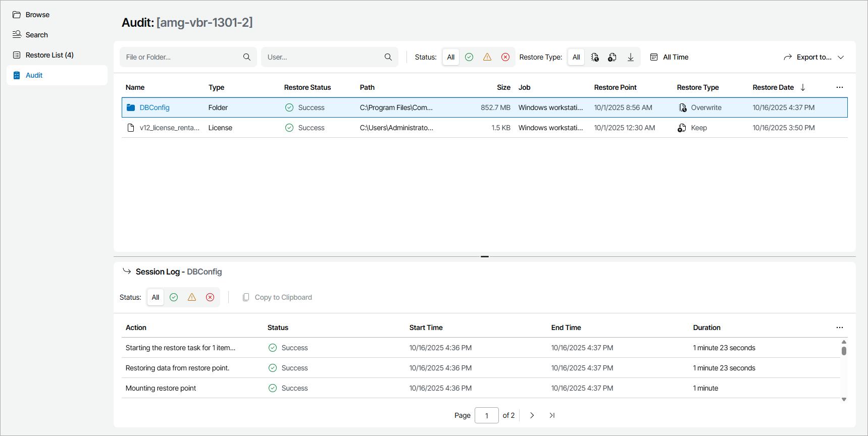Filter audit by warning status icon
The height and width of the screenshot is (436, 868).
pyautogui.click(x=487, y=57)
